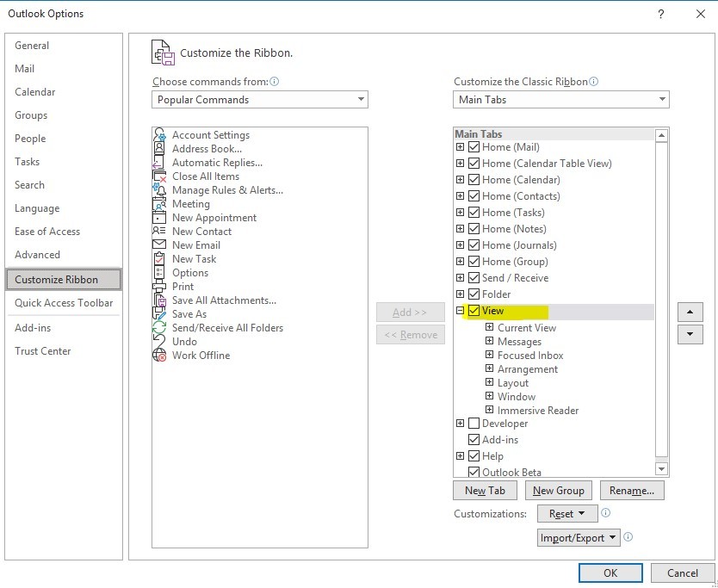Click the Rename button

(632, 491)
